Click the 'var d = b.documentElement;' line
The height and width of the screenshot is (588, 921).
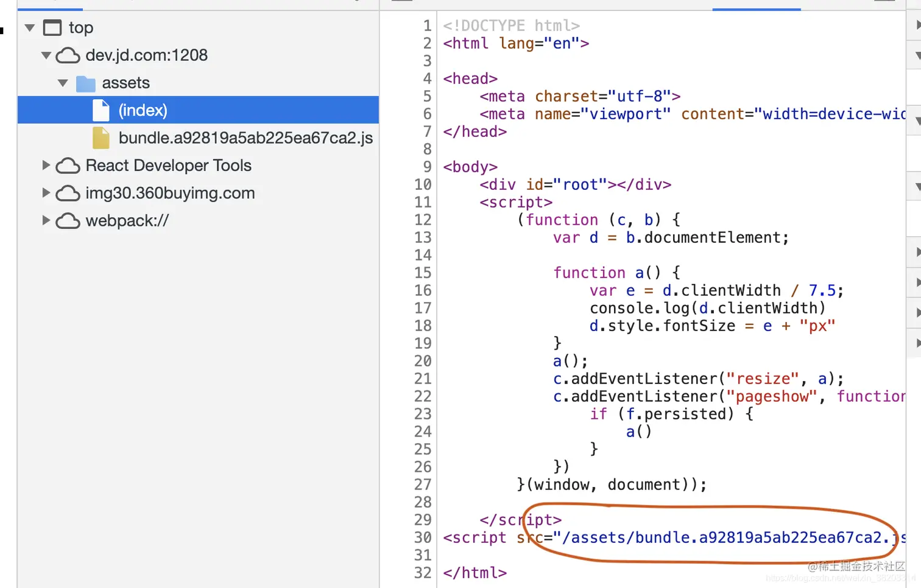pos(671,237)
